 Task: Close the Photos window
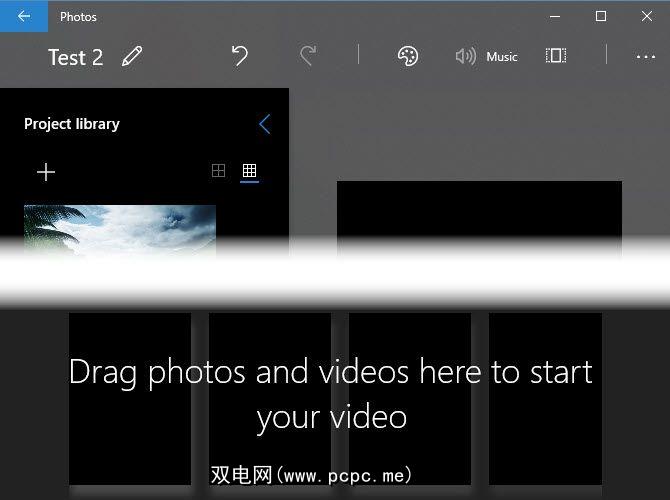646,17
